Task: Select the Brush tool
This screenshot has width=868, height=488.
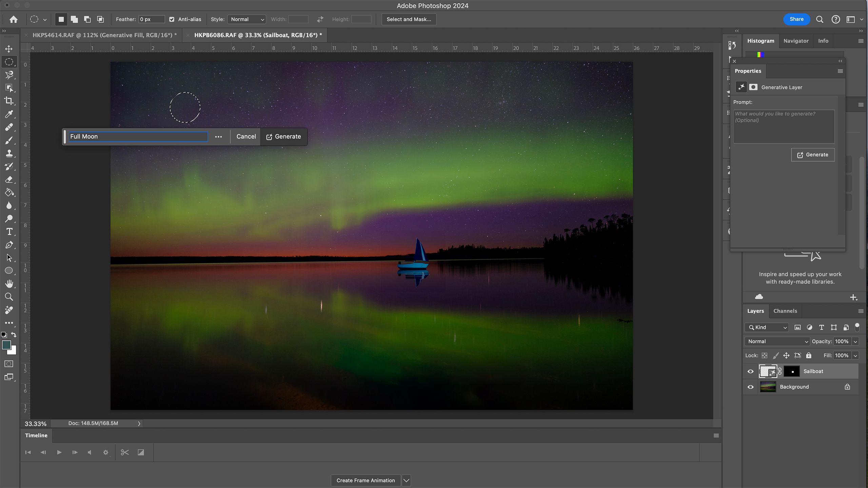Action: tap(9, 140)
